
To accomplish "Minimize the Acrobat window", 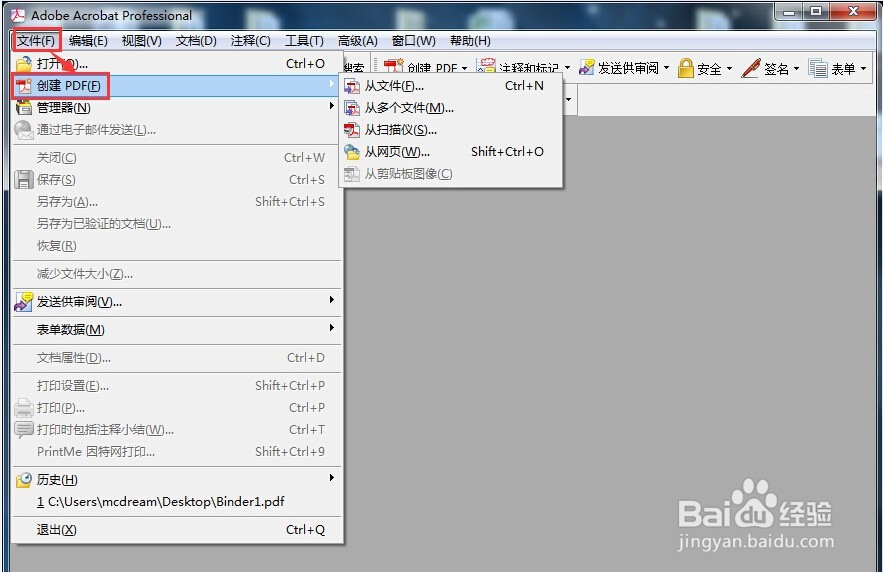I will point(790,11).
